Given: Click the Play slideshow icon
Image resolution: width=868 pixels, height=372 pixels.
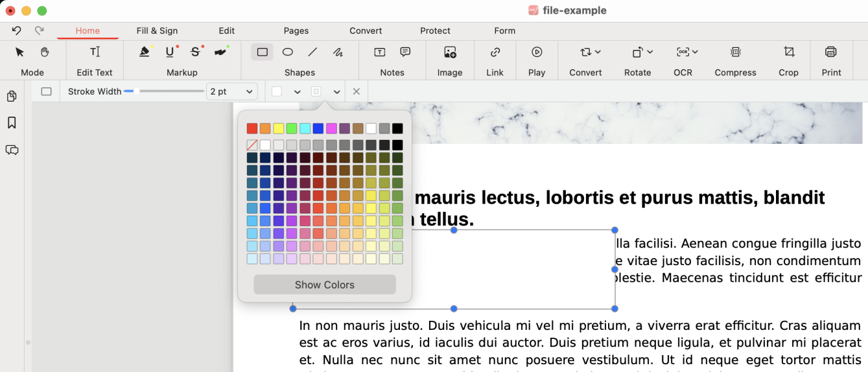Looking at the screenshot, I should pos(537,52).
